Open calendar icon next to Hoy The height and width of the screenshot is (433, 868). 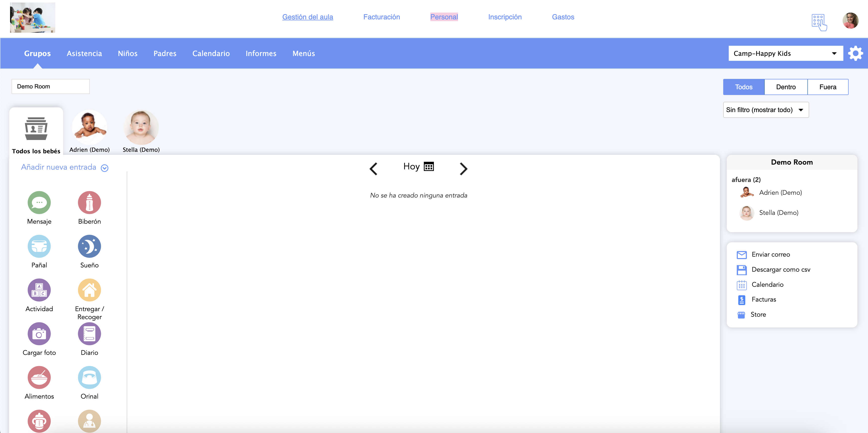click(429, 167)
